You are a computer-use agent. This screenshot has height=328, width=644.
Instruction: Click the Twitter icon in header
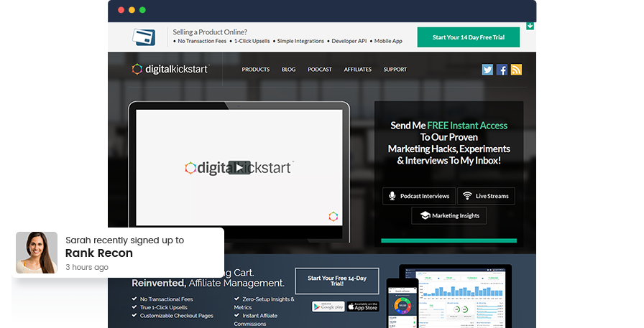point(487,70)
